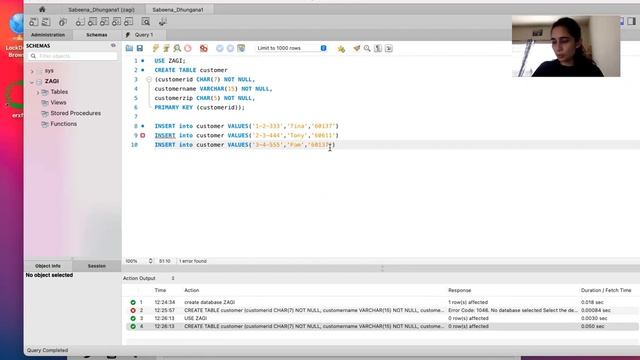Beautify the SQL script with broom icon

356,48
